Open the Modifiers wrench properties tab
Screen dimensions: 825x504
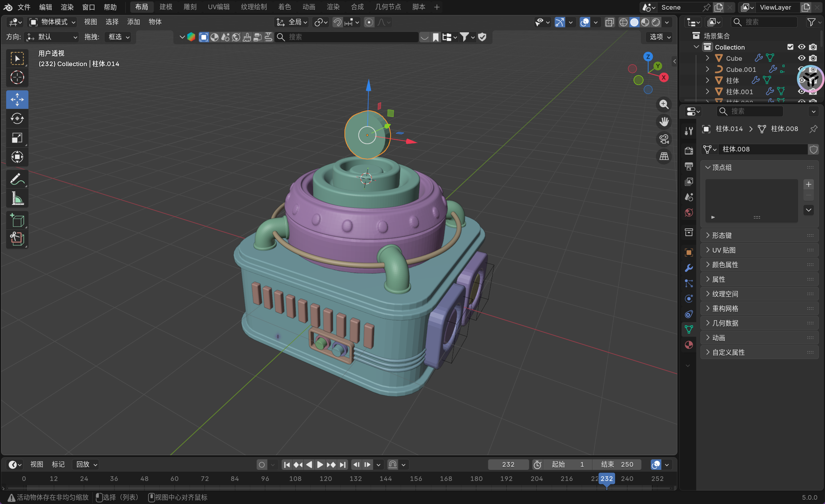pyautogui.click(x=689, y=268)
